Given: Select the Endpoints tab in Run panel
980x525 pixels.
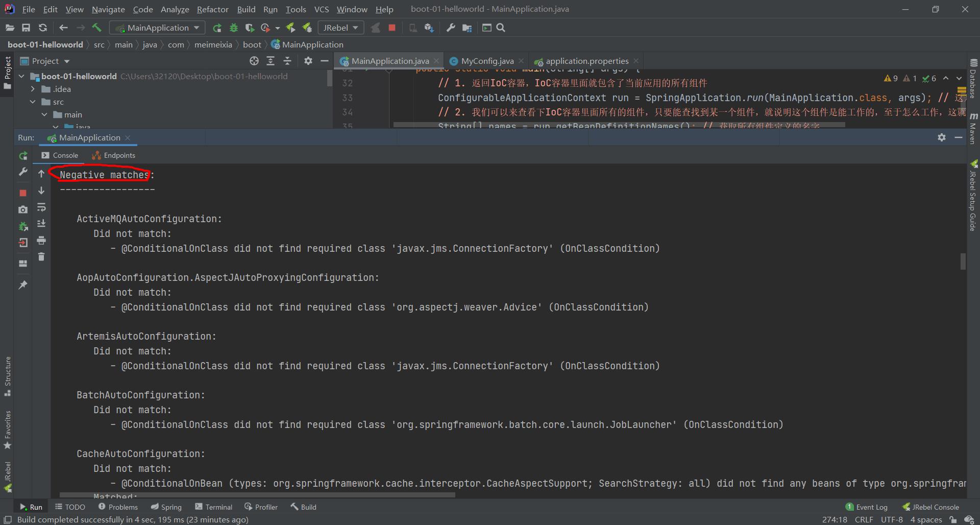Looking at the screenshot, I should coord(113,155).
